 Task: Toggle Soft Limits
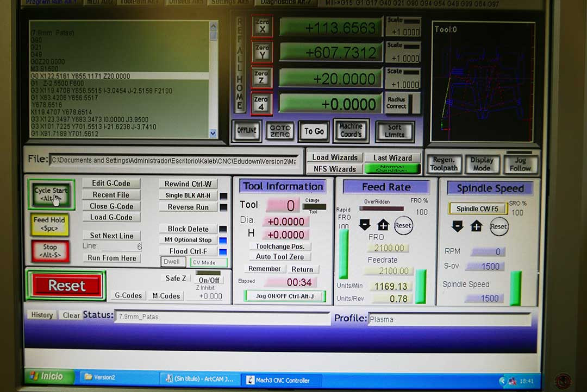click(x=395, y=131)
